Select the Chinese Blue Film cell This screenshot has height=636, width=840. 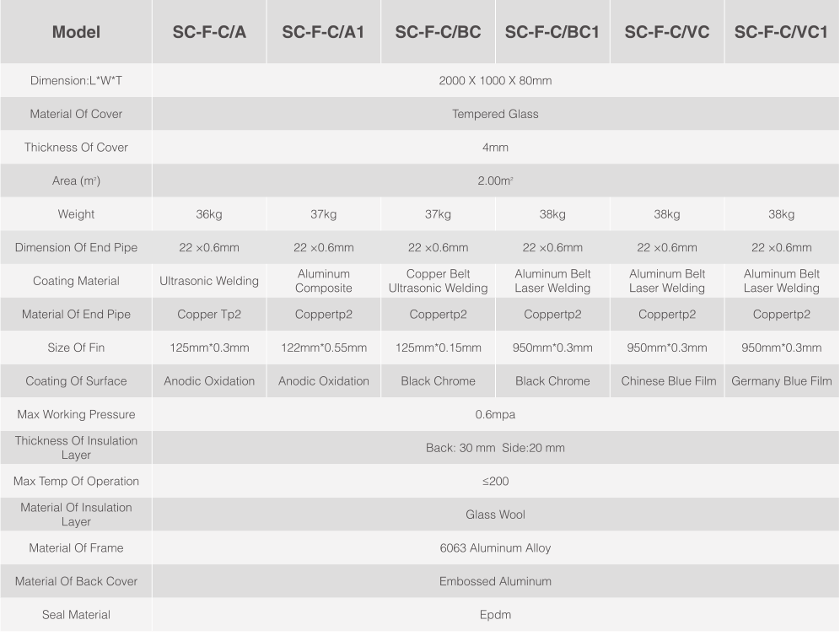coord(667,381)
